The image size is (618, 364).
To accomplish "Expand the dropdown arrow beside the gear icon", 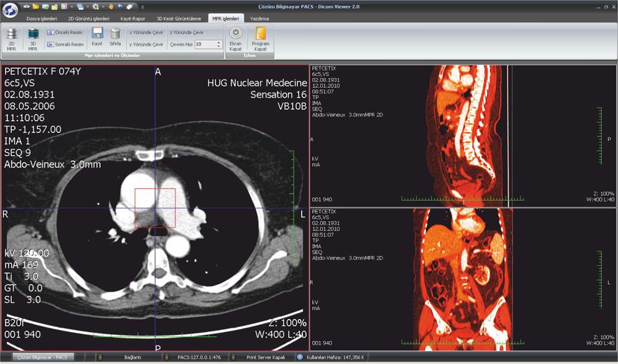I will 103,7.
